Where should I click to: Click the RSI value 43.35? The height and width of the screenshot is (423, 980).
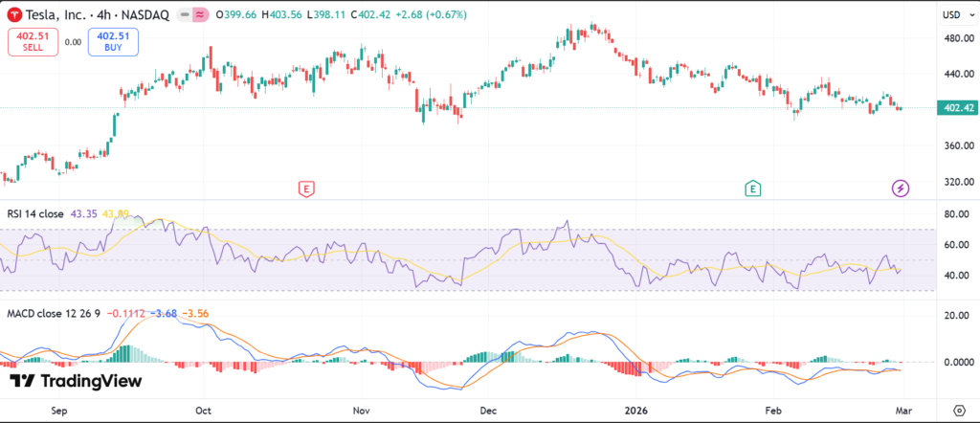point(83,213)
